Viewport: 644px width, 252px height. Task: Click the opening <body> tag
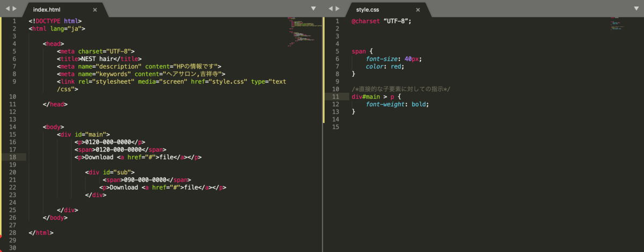[54, 127]
